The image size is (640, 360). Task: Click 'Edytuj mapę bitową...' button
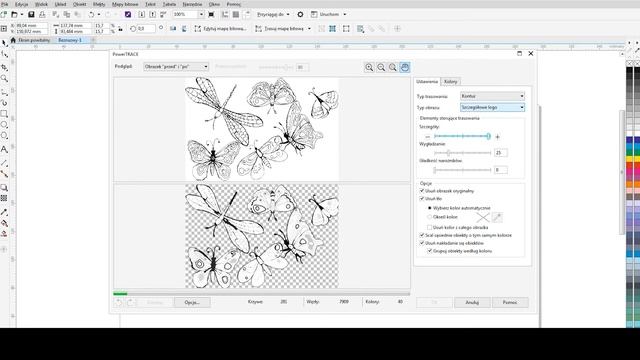(220, 29)
